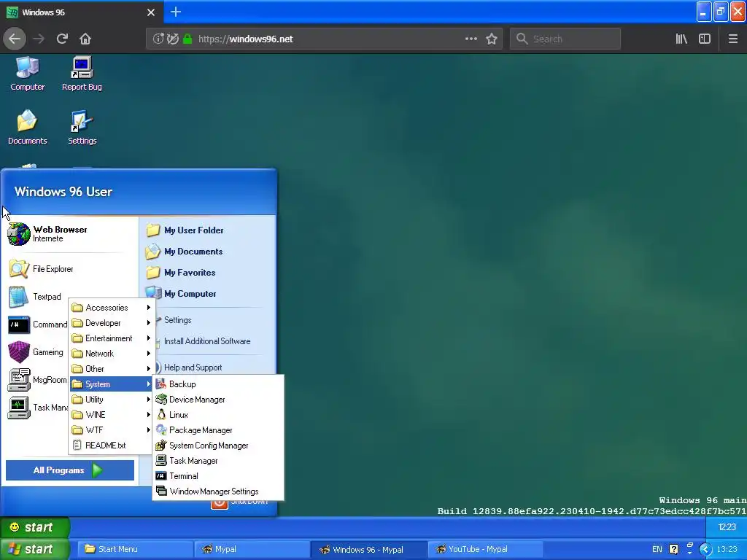Image resolution: width=747 pixels, height=560 pixels.
Task: Open the browser Library icon
Action: pyautogui.click(x=681, y=39)
